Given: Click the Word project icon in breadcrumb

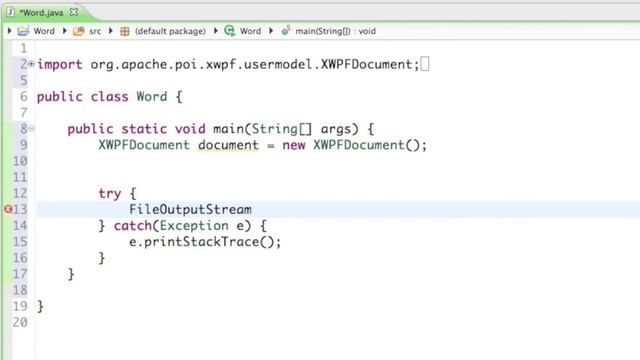Looking at the screenshot, I should pyautogui.click(x=23, y=31).
